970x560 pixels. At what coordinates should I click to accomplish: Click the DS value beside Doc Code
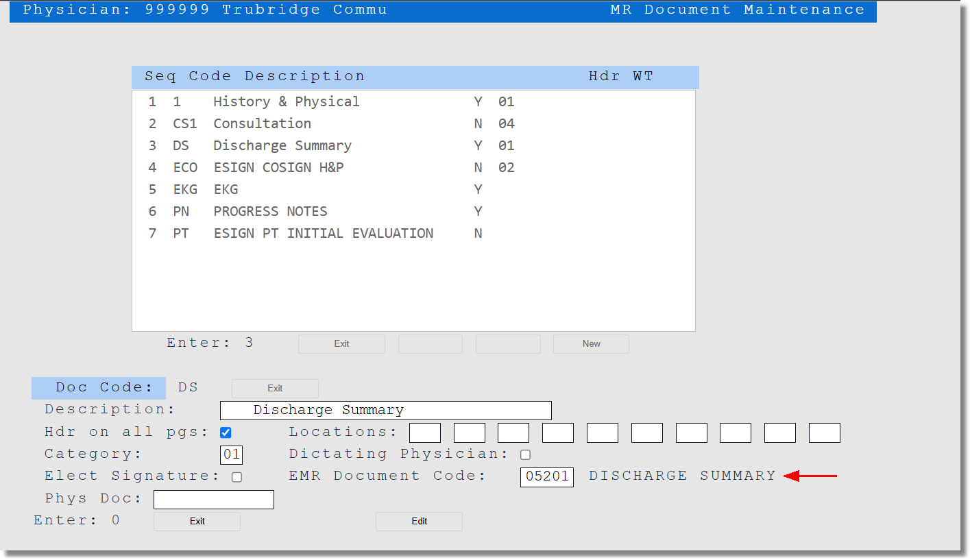[x=188, y=387]
